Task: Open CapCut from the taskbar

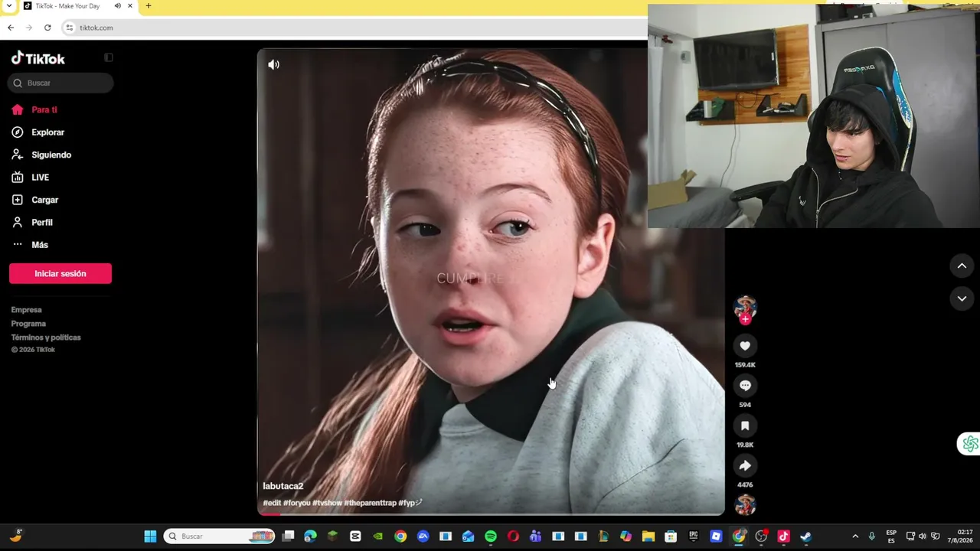Action: coord(355,536)
